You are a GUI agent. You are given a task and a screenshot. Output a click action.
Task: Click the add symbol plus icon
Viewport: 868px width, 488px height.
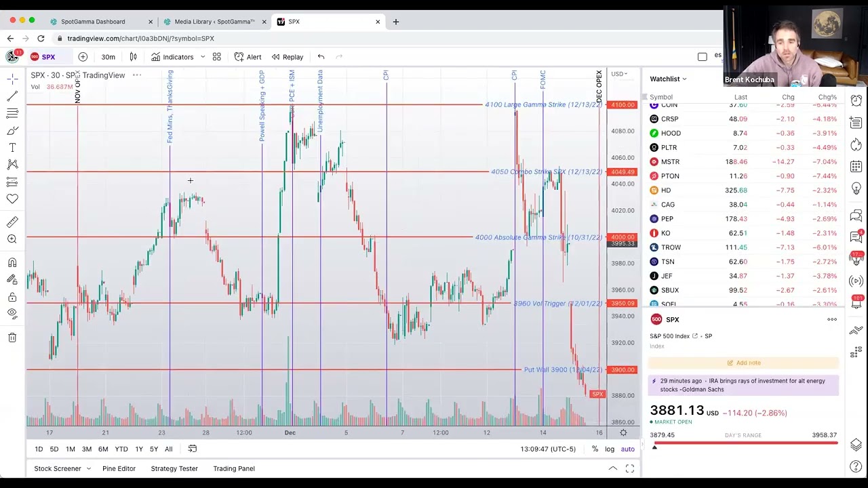point(83,57)
